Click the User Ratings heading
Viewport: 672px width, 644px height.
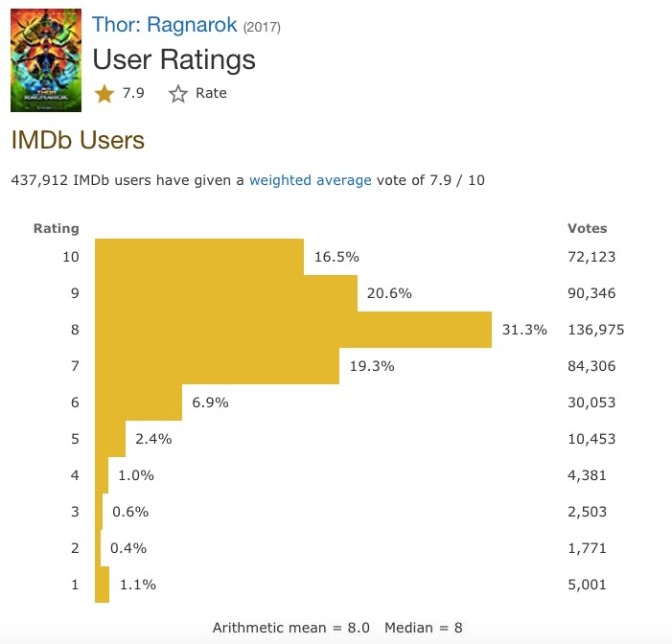[x=174, y=59]
